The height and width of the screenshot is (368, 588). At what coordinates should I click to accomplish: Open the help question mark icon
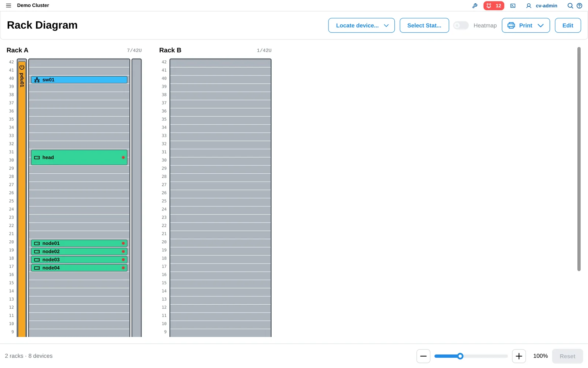point(579,6)
